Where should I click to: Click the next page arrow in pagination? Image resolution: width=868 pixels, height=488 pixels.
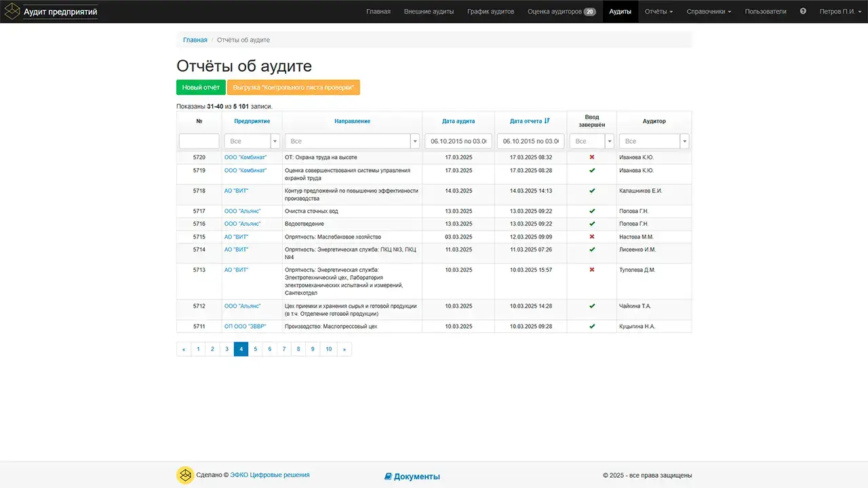pyautogui.click(x=344, y=349)
